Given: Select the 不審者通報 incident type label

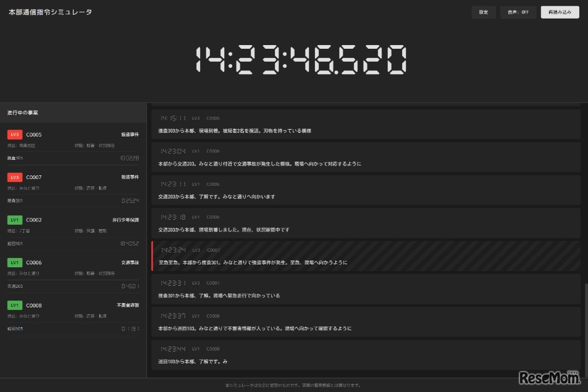Looking at the screenshot, I should pos(128,306).
